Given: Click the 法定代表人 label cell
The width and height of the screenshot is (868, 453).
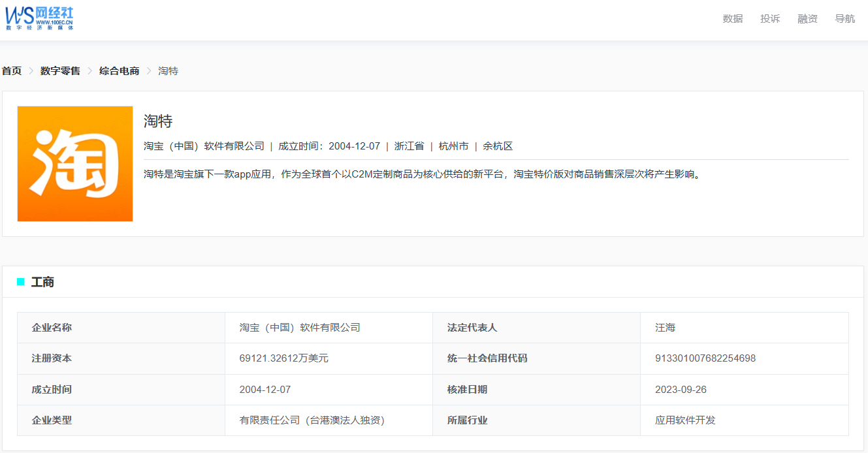Looking at the screenshot, I should pyautogui.click(x=537, y=328).
